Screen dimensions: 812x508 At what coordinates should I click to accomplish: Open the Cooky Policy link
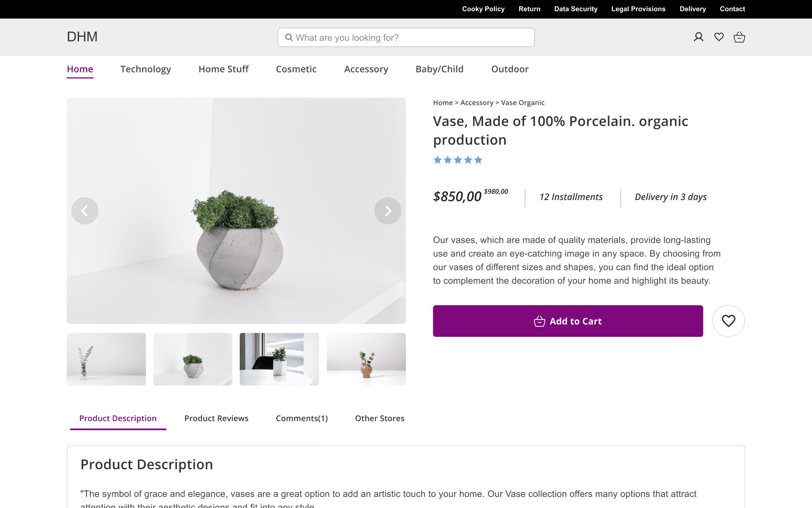point(483,9)
